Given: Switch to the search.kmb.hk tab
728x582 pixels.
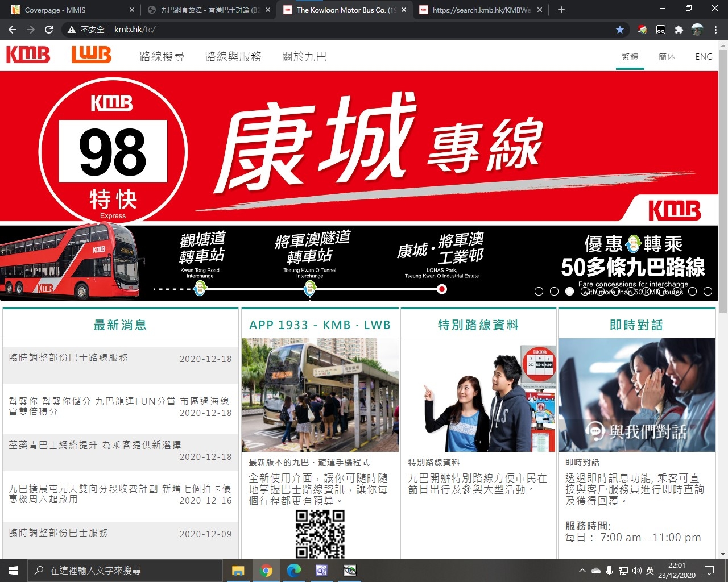Looking at the screenshot, I should point(481,10).
